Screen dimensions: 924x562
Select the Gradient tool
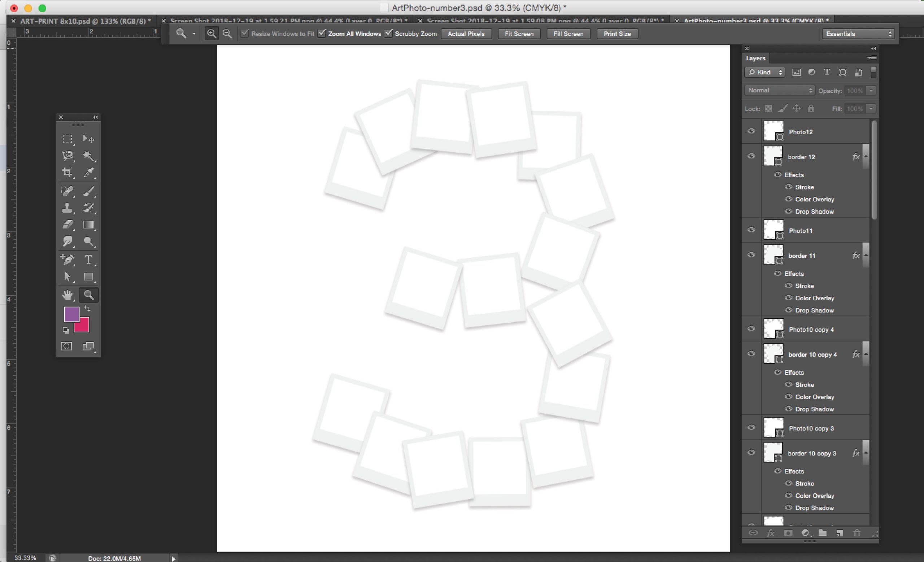[x=88, y=225]
